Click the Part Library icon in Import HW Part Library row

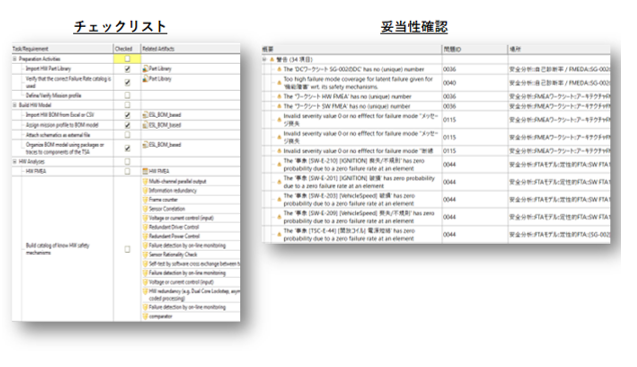coord(145,69)
